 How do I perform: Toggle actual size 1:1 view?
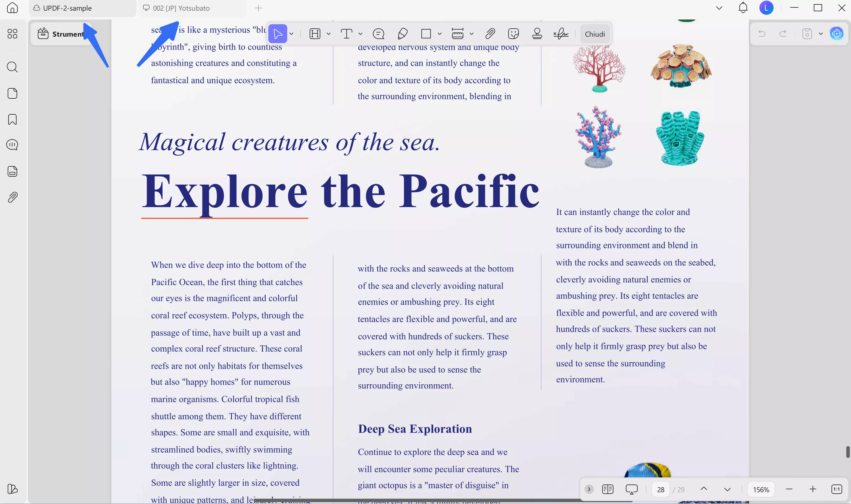(837, 490)
